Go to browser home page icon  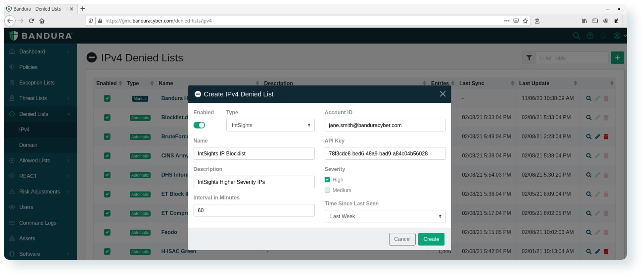42,21
